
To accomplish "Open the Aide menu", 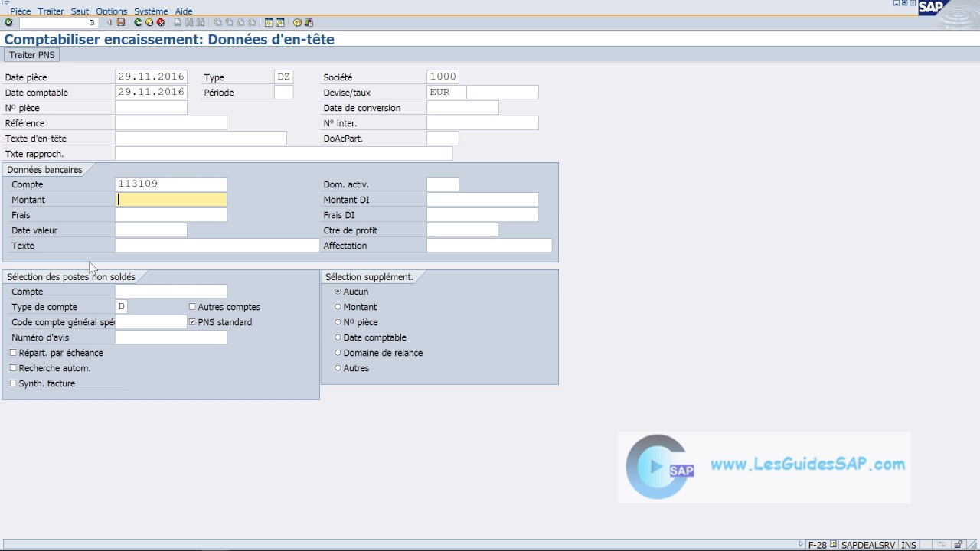I will [184, 11].
